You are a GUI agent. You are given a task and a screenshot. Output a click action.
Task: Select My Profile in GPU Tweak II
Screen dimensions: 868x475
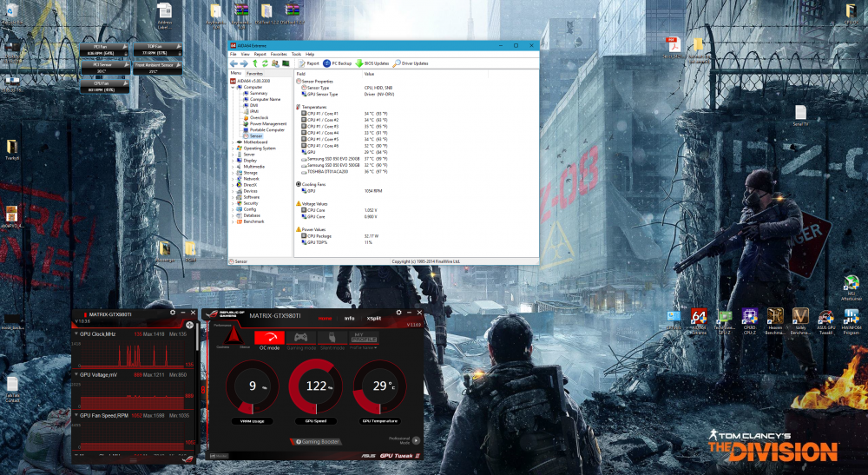[364, 337]
